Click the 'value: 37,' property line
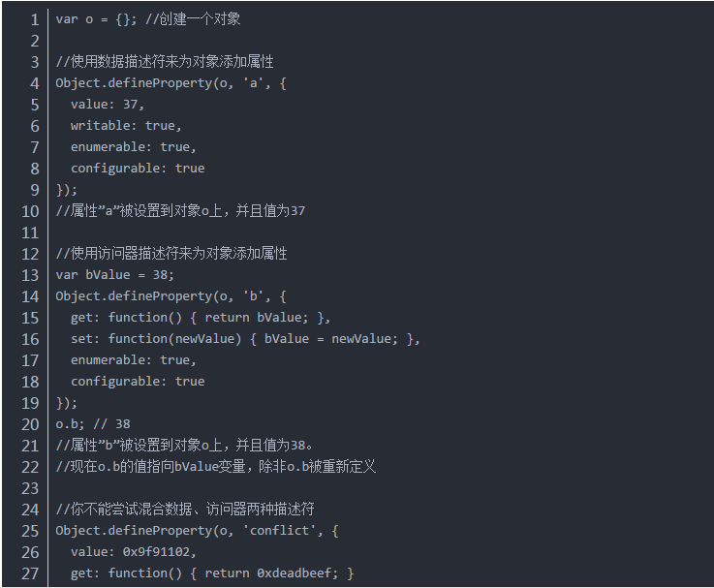This screenshot has width=714, height=588. 108,105
